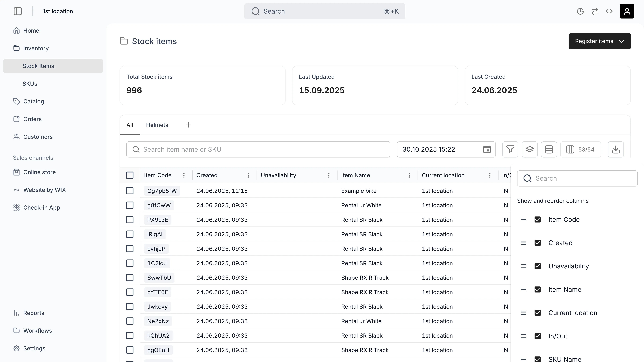Open the calendar date picker icon
Viewport: 644px width, 362px height.
point(487,149)
